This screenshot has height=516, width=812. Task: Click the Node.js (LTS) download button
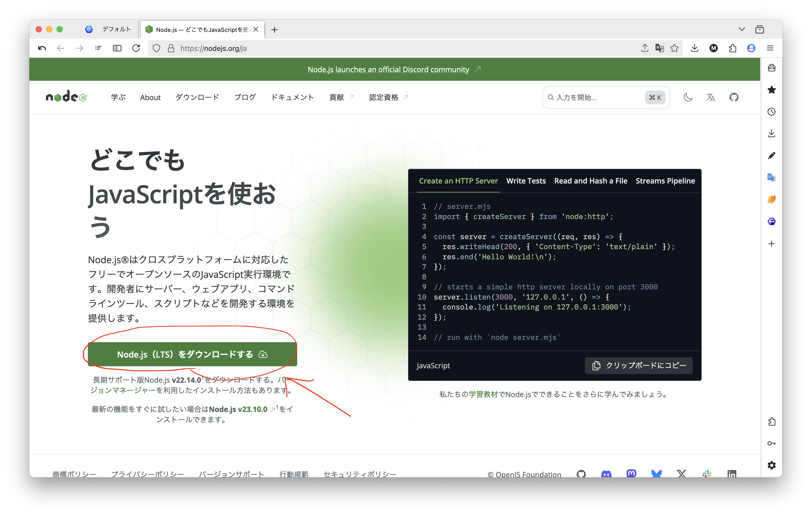pos(192,354)
